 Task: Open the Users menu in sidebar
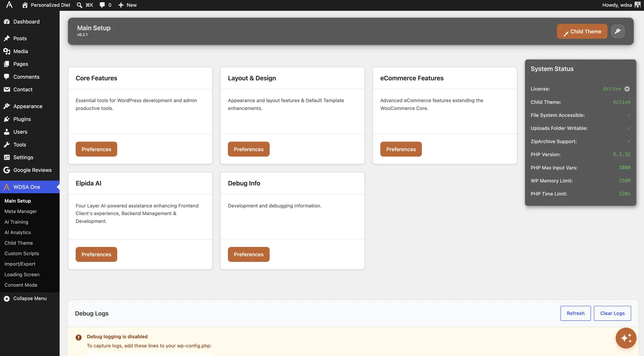pyautogui.click(x=30, y=132)
